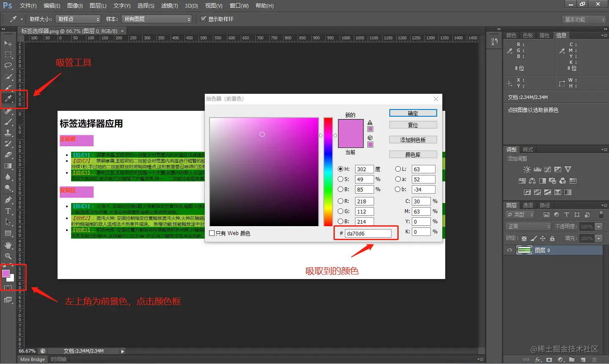Open eyedropper tool preset picker arrow
609x364 pixels.
coord(22,19)
